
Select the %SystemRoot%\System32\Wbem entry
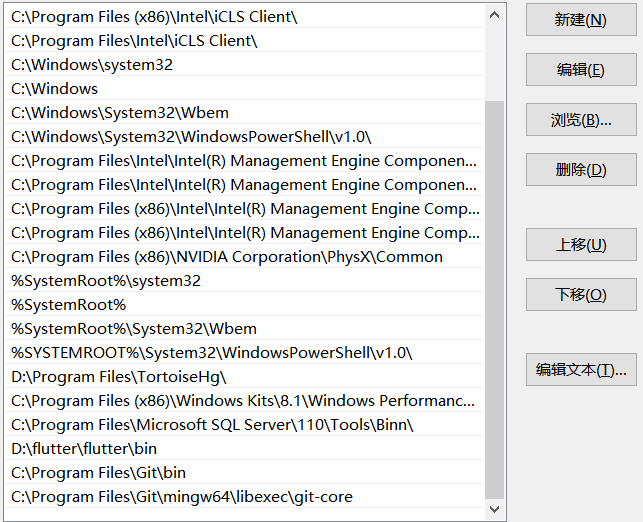(x=244, y=329)
